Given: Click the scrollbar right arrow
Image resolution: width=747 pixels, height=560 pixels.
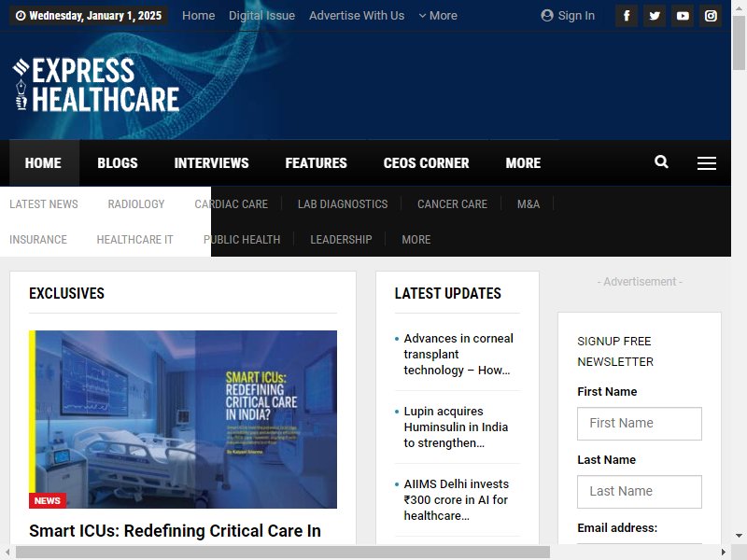Looking at the screenshot, I should coord(724,553).
